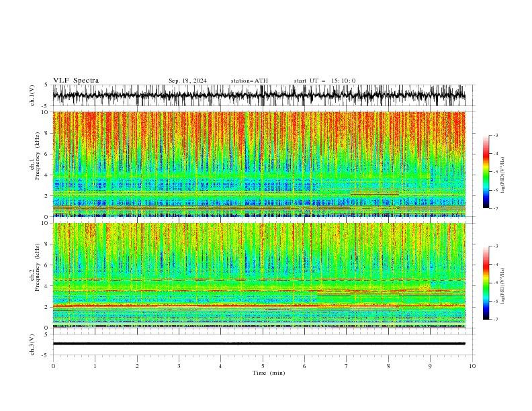Select the "ch.1 Frequency (kHz)" axis label
This screenshot has height=411, width=532.
[35, 156]
